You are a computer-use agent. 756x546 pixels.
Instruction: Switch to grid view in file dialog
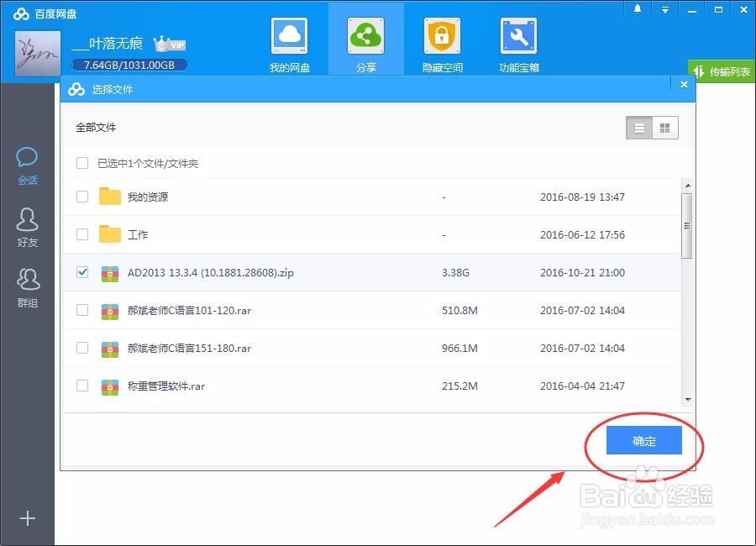click(x=664, y=129)
